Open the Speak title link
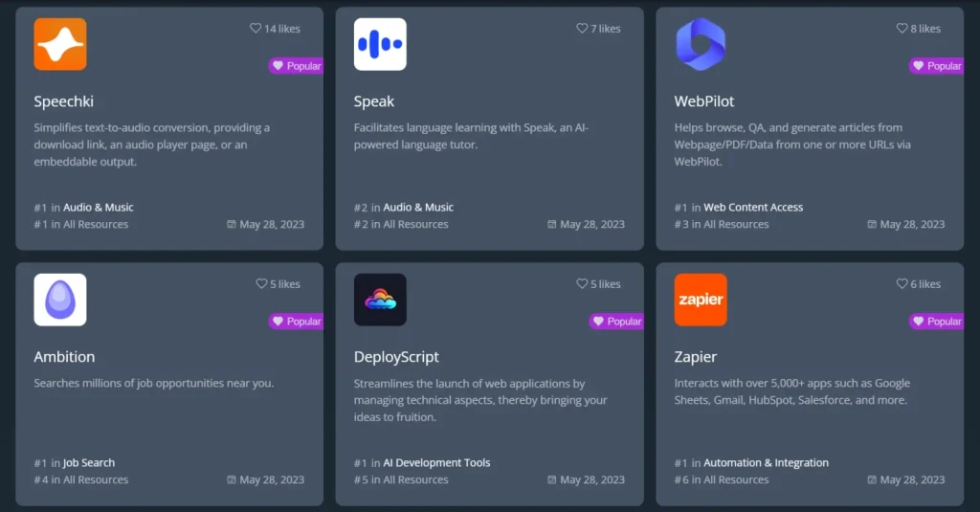Image resolution: width=980 pixels, height=512 pixels. [x=374, y=101]
